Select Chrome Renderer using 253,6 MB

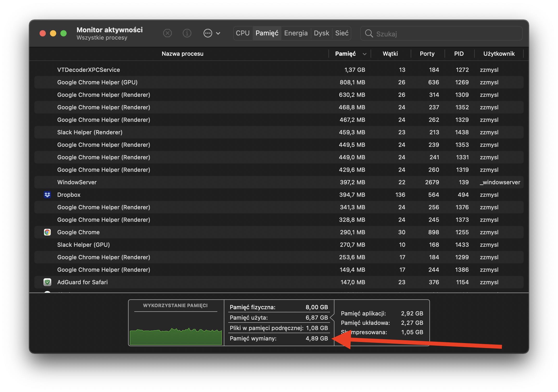point(279,257)
